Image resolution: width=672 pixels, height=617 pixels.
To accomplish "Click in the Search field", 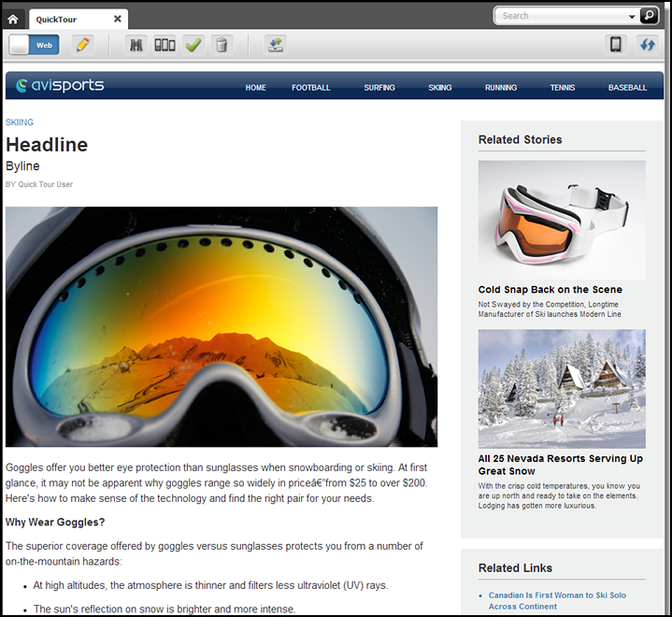I will (561, 16).
